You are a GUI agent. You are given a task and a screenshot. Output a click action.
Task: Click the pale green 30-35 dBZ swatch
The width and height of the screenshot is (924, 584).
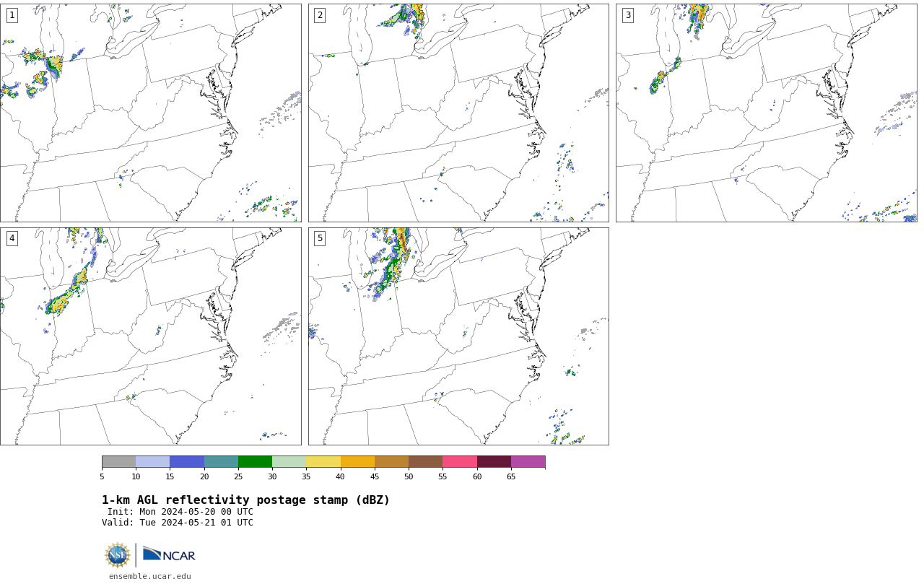tap(289, 462)
